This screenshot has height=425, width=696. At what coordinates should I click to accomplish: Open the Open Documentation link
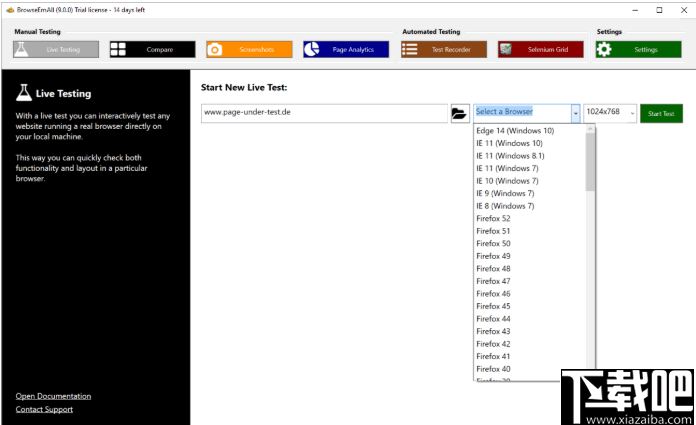coord(53,396)
